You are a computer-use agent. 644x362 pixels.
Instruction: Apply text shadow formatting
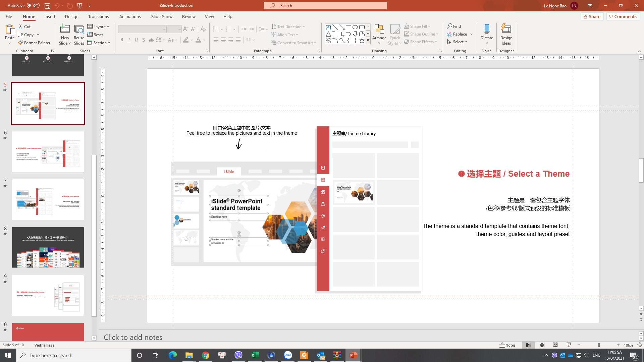pos(144,40)
